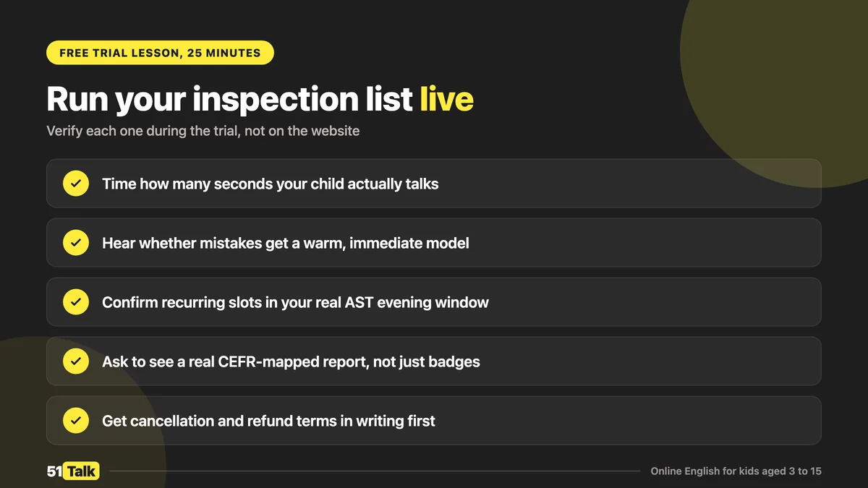Click the yellow "Talk" logo badge
Screen dimensions: 868x488
point(81,471)
